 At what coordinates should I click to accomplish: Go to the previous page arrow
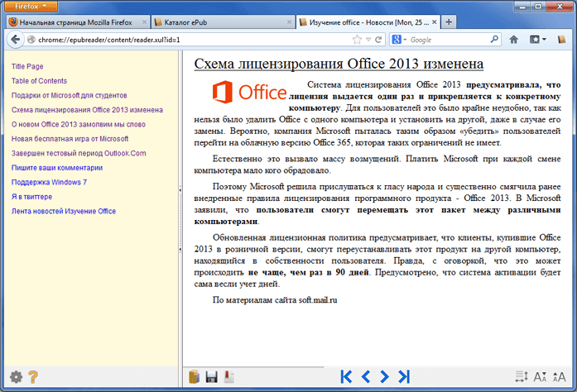pyautogui.click(x=365, y=376)
